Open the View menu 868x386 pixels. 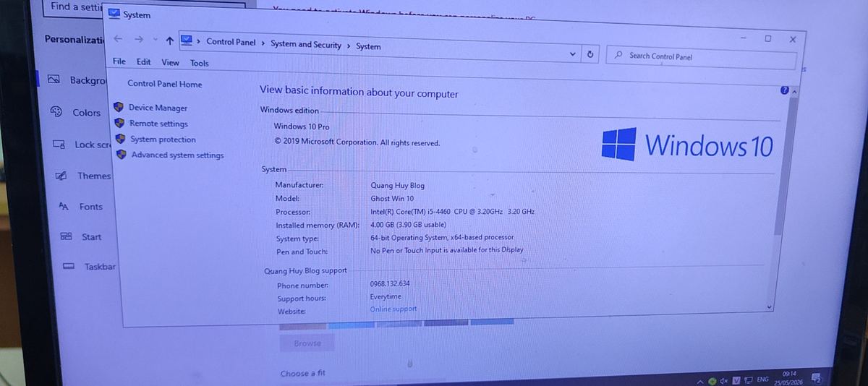[170, 63]
